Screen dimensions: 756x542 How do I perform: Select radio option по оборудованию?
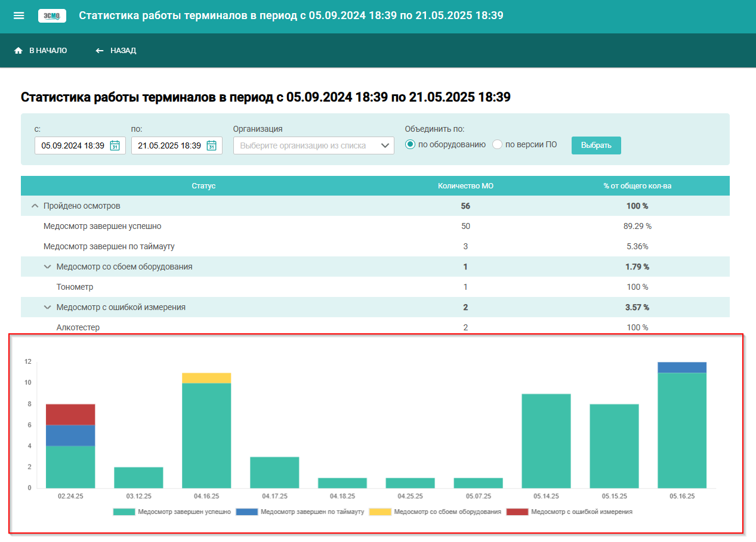point(410,145)
